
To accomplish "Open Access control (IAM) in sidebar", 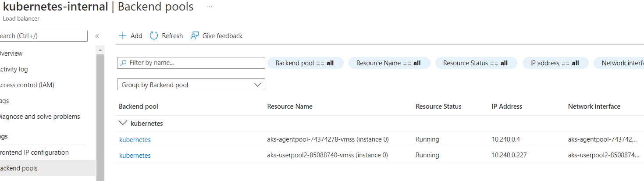I will [27, 85].
